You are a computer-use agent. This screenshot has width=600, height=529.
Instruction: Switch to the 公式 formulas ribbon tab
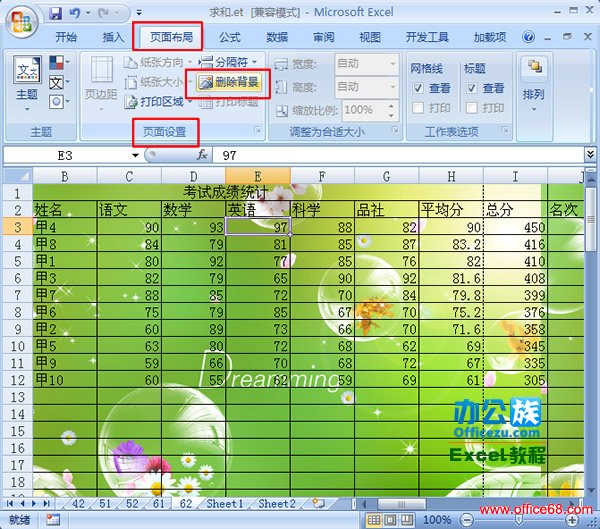[230, 38]
